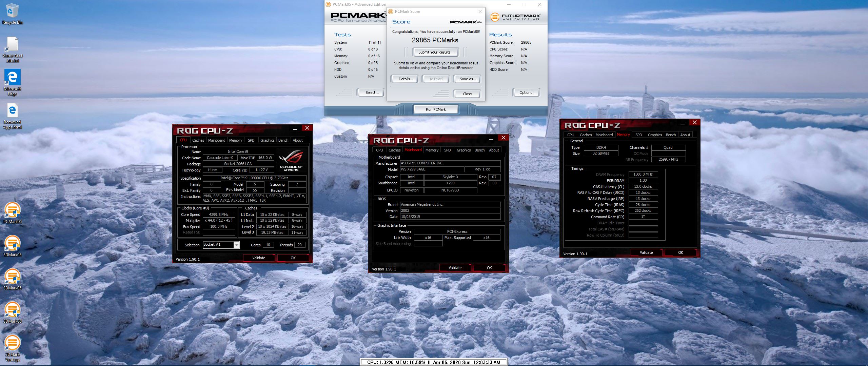Click the Channels # Quad field
The image size is (868, 366).
[x=668, y=147]
